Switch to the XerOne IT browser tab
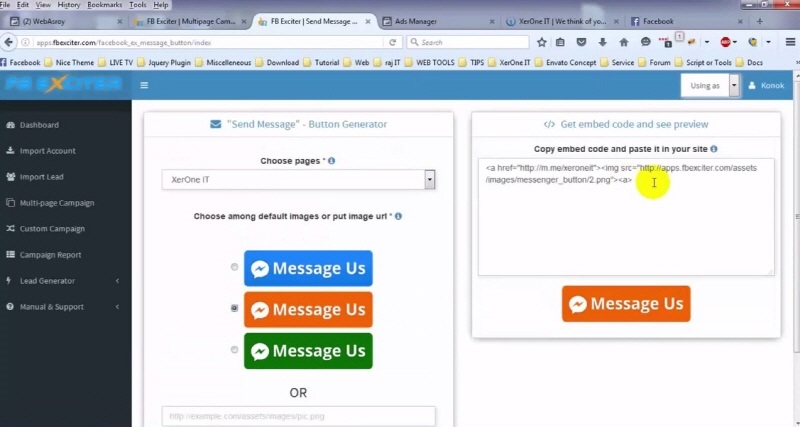 click(562, 21)
